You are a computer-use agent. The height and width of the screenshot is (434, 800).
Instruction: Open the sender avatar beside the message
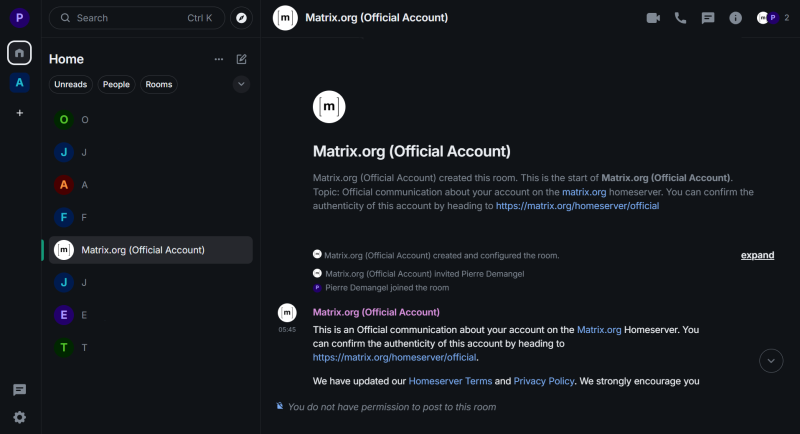(x=287, y=313)
